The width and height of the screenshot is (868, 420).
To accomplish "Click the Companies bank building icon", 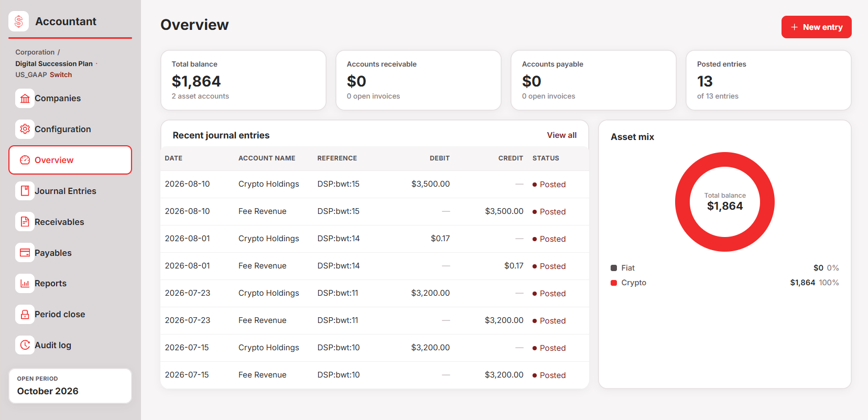I will coord(25,98).
